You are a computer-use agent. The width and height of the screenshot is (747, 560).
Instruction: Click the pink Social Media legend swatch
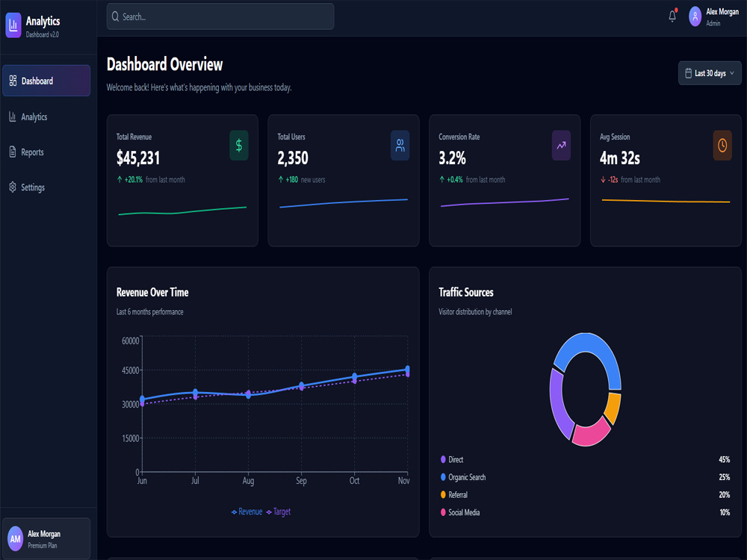(x=443, y=512)
